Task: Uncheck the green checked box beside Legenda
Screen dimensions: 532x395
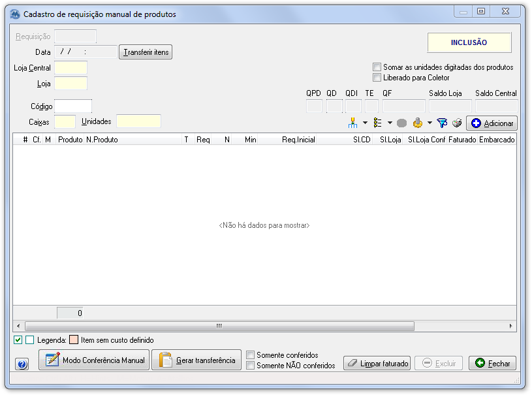Action: [18, 340]
